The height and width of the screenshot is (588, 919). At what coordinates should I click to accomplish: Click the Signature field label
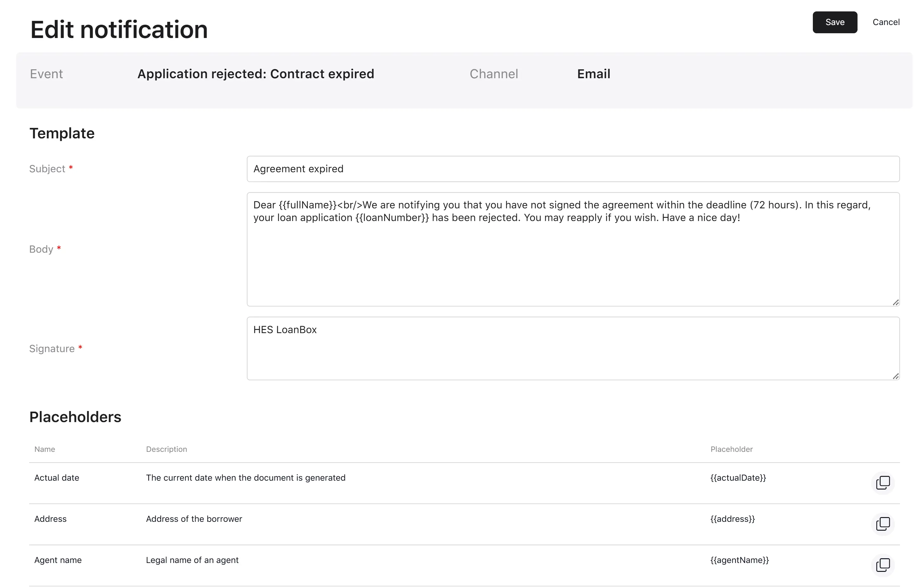point(52,349)
